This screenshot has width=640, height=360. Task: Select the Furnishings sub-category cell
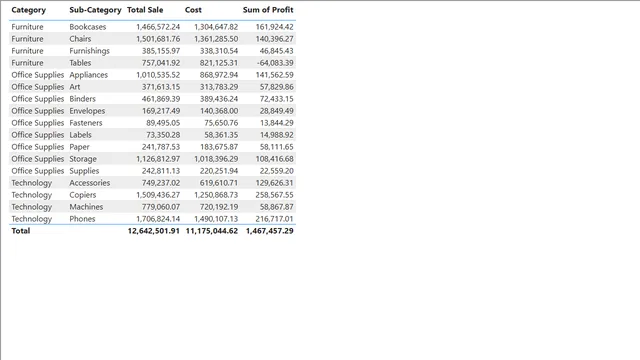89,51
